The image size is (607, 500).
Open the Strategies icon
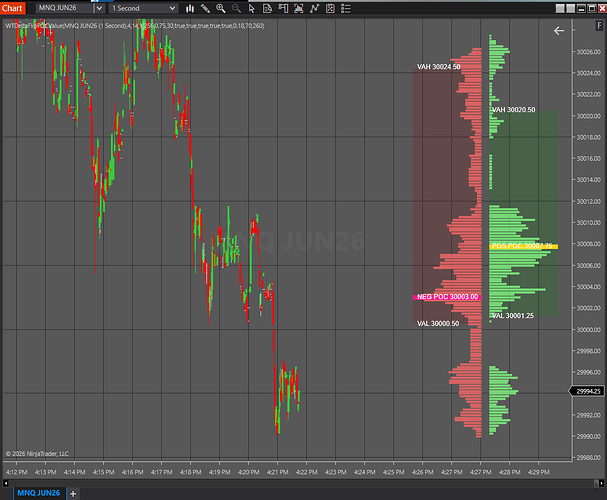click(314, 9)
